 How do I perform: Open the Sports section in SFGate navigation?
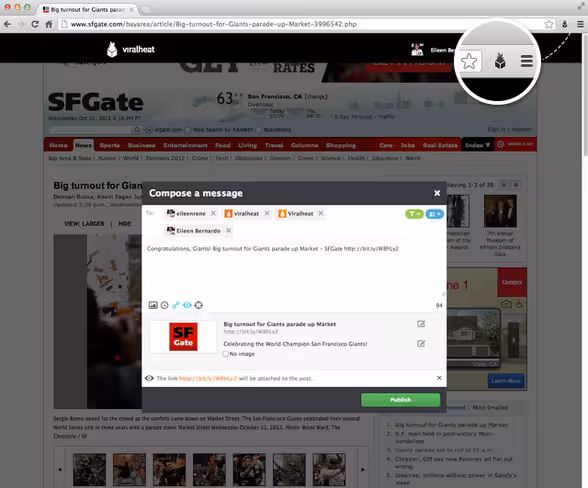[x=110, y=145]
